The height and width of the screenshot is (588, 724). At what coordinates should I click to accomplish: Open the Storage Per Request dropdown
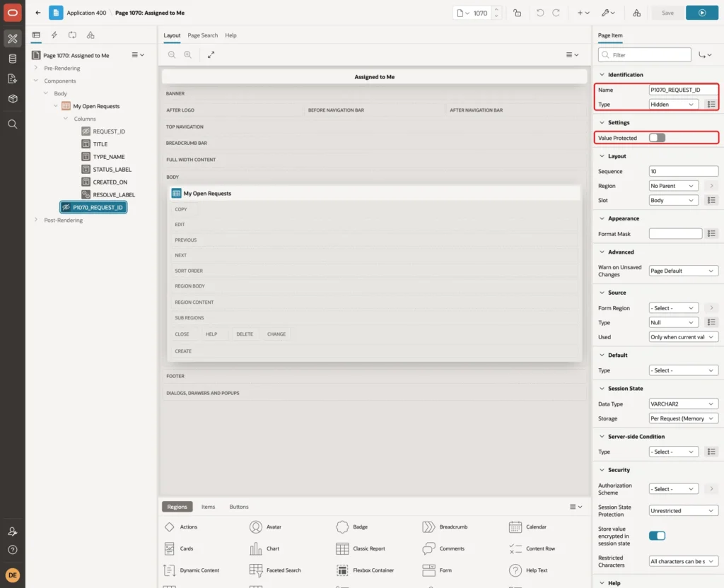pos(684,418)
